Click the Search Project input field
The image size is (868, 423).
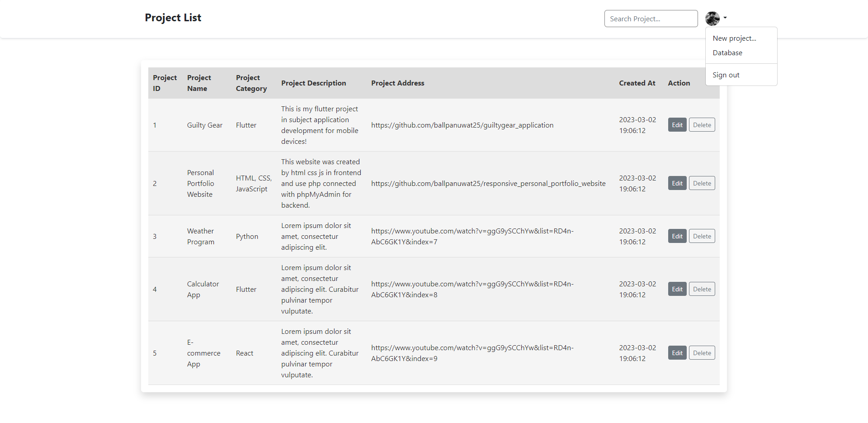pos(651,19)
